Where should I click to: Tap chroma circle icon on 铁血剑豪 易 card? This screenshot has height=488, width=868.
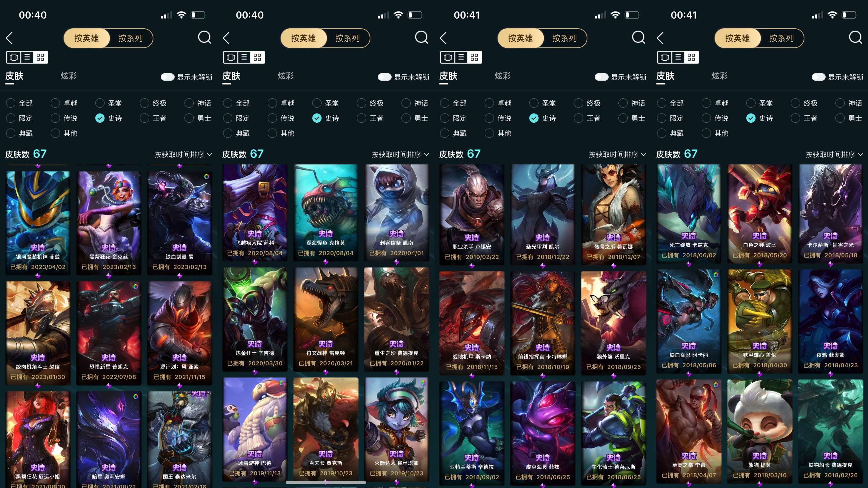pyautogui.click(x=207, y=177)
